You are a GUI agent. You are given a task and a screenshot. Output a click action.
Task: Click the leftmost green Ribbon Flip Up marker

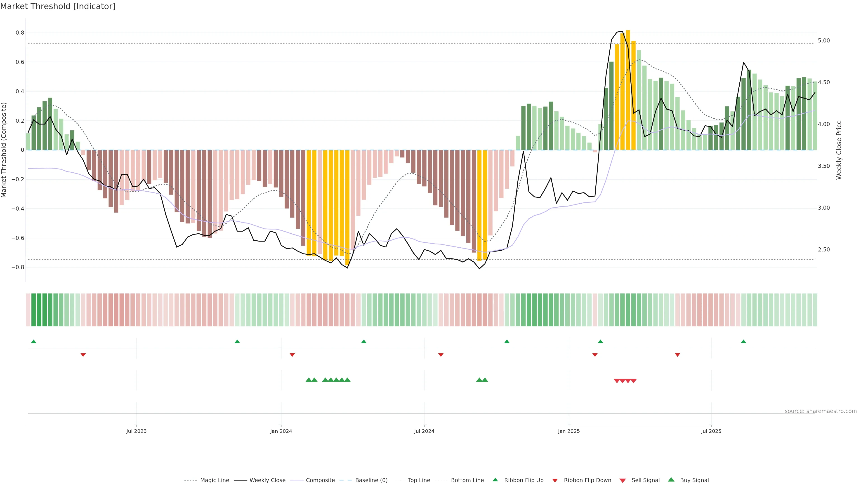pyautogui.click(x=33, y=342)
